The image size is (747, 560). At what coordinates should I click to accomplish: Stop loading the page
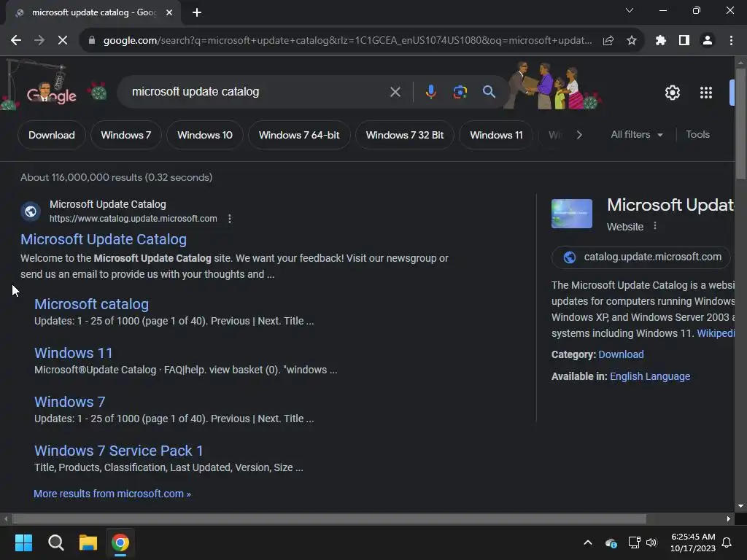(63, 41)
